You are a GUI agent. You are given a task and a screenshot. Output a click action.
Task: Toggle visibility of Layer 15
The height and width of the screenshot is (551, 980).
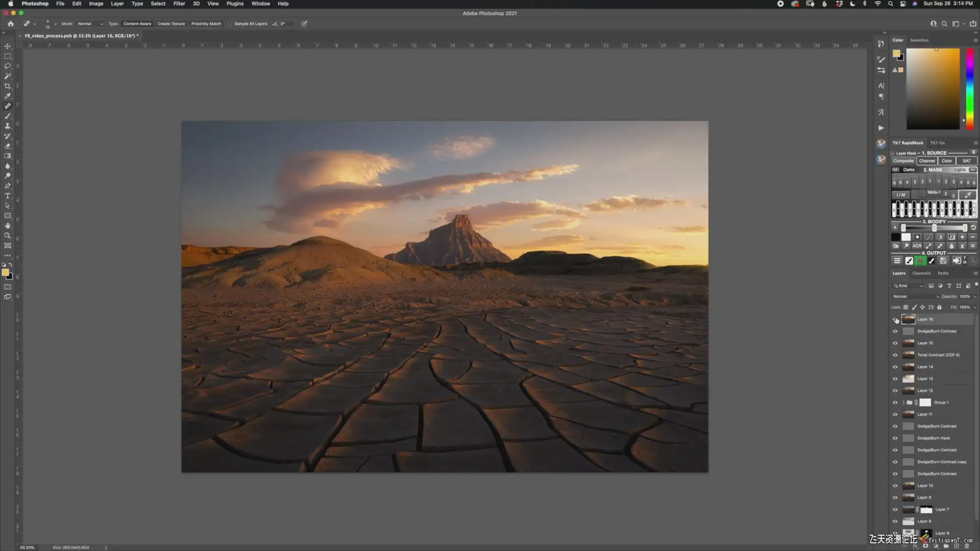tap(895, 343)
